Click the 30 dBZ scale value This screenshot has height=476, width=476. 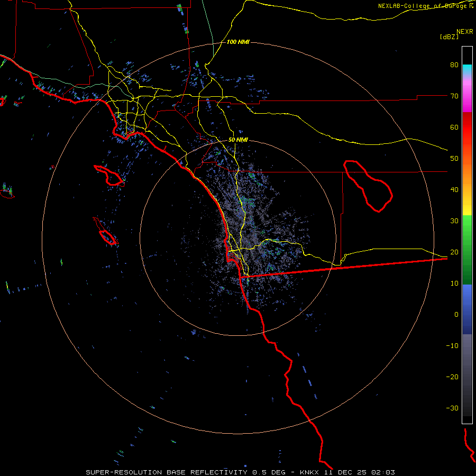pos(454,221)
